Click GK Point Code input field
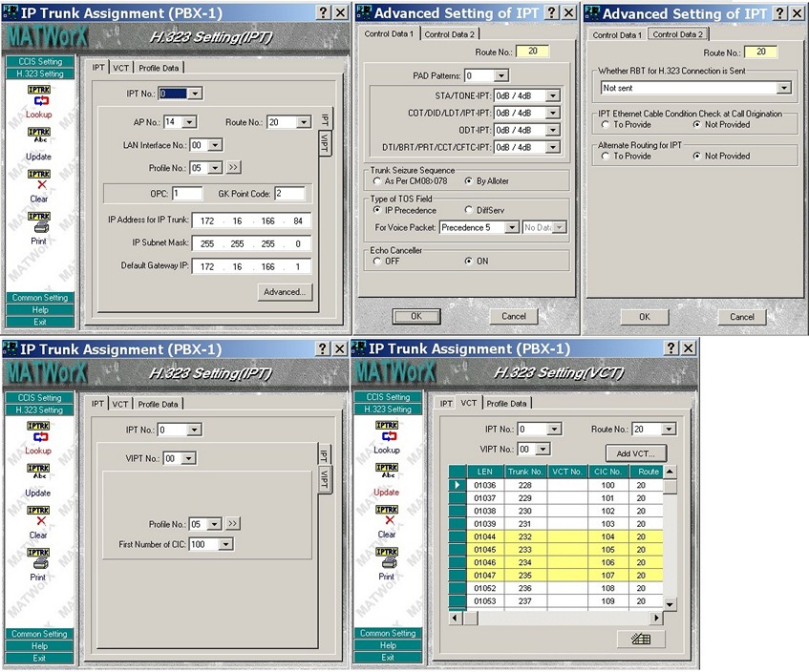The width and height of the screenshot is (809, 672). [x=289, y=194]
